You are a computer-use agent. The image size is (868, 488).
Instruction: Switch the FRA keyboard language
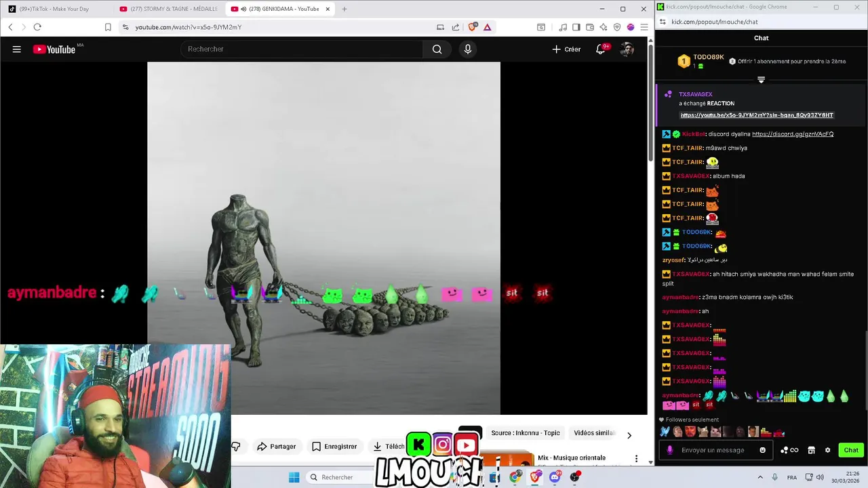click(792, 477)
